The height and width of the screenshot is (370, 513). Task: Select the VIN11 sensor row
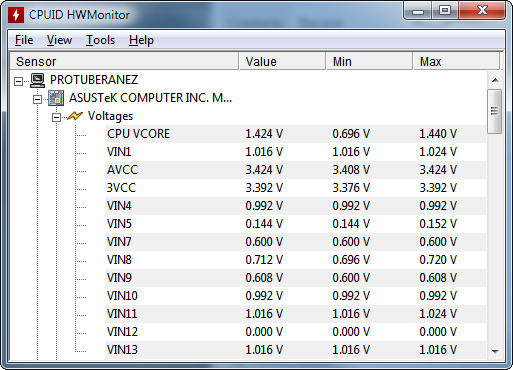[295, 314]
